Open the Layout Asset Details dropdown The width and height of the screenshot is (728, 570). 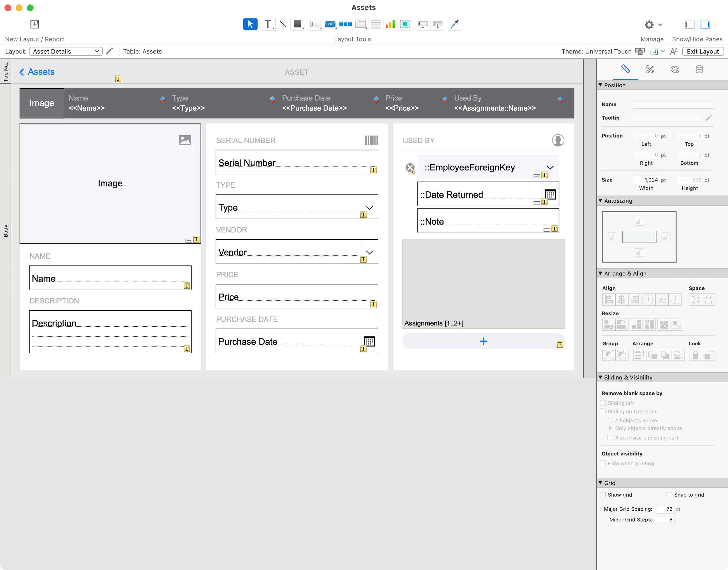click(66, 51)
